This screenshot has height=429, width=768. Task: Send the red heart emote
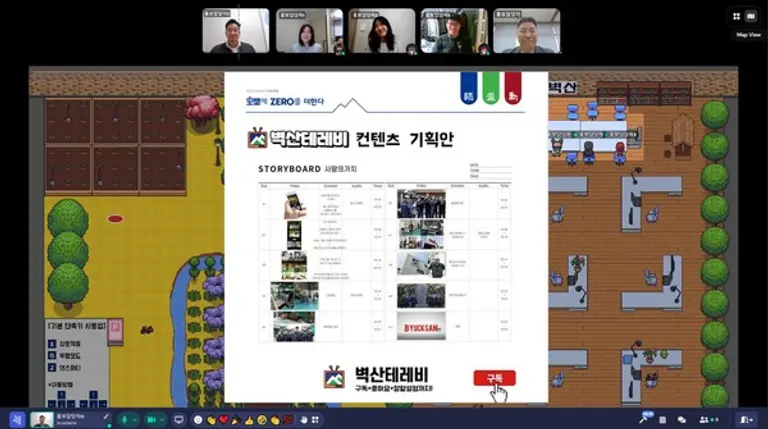[224, 420]
